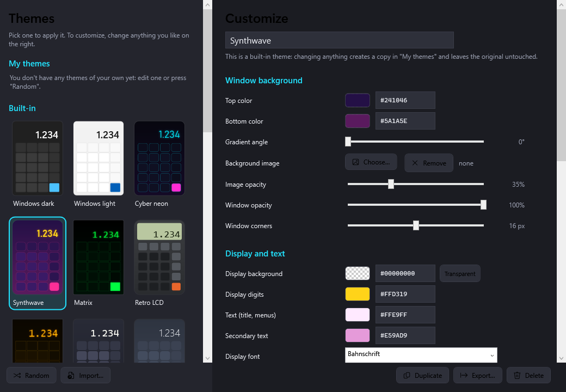Click the Delete trash icon
Image resolution: width=566 pixels, height=392 pixels.
click(x=517, y=376)
